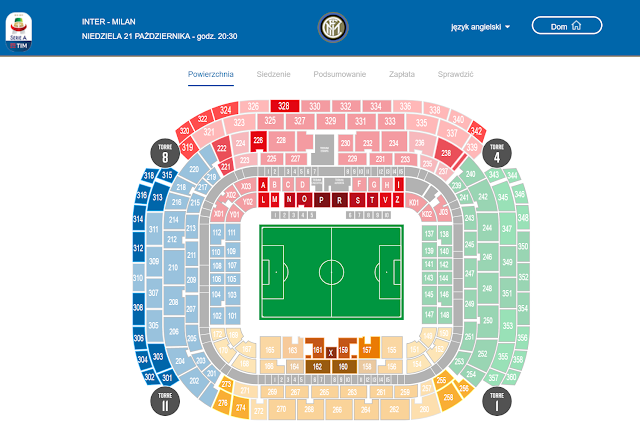640x431 pixels.
Task: Pick green sector 246
Action: [x=487, y=257]
